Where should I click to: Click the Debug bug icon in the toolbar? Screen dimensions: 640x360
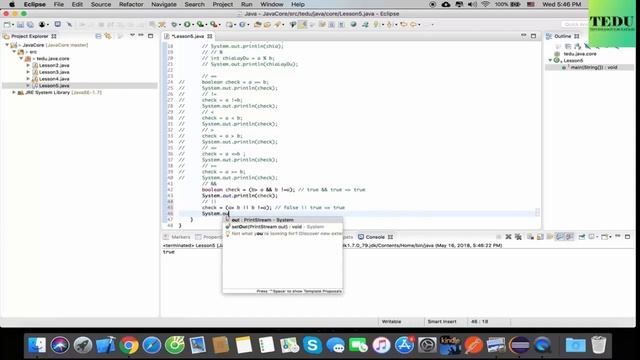174,24
